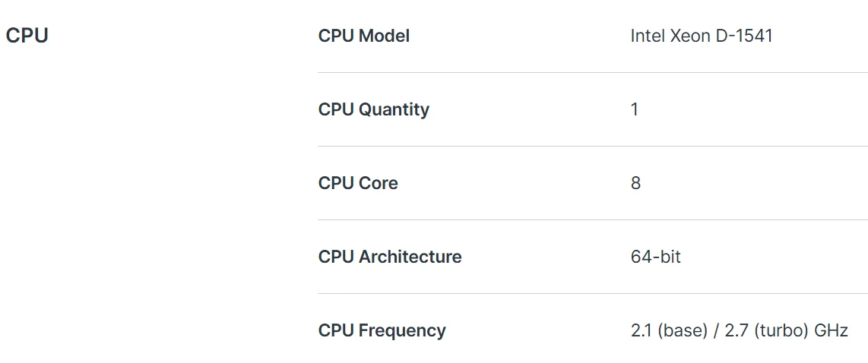Click the CPU section heading

pos(27,36)
